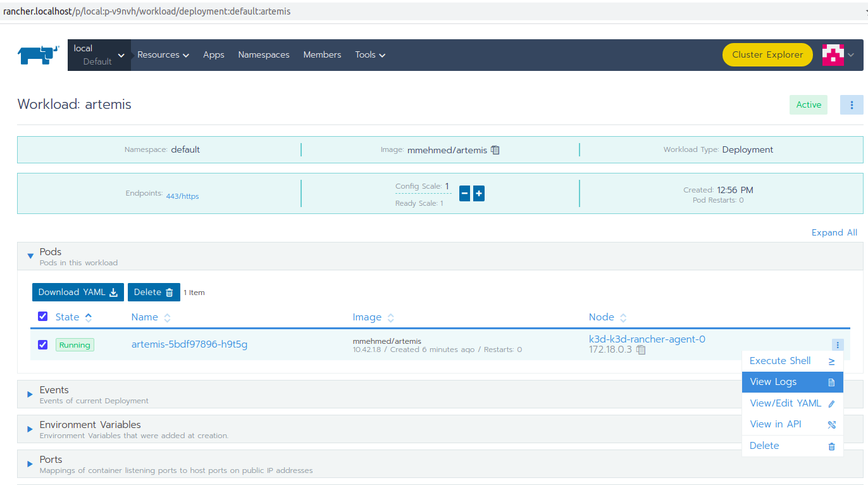Increase config scale with plus button

coord(479,194)
